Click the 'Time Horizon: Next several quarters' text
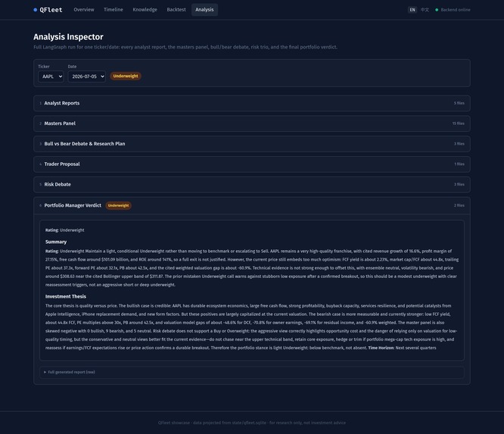504x434 pixels. 402,348
